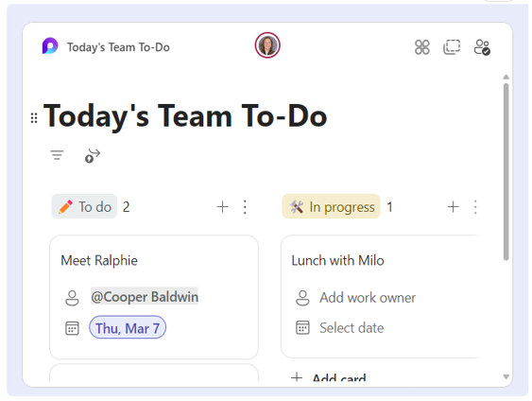Click Add work owner on Lunch card
Image resolution: width=532 pixels, height=401 pixels.
click(368, 297)
